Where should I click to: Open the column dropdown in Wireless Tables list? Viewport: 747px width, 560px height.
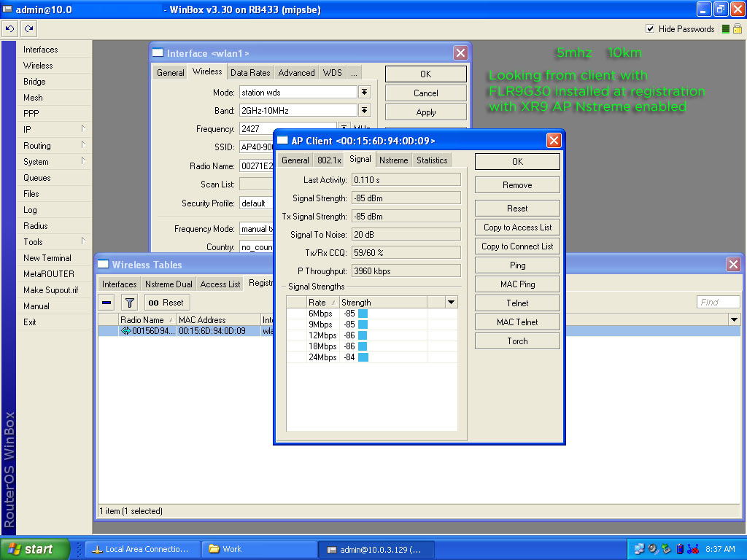[x=734, y=319]
